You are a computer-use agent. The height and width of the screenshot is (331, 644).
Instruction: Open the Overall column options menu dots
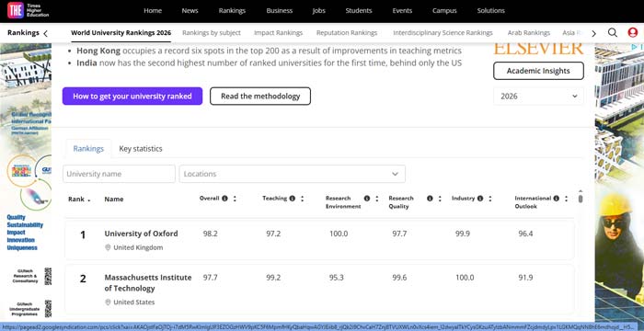point(235,199)
